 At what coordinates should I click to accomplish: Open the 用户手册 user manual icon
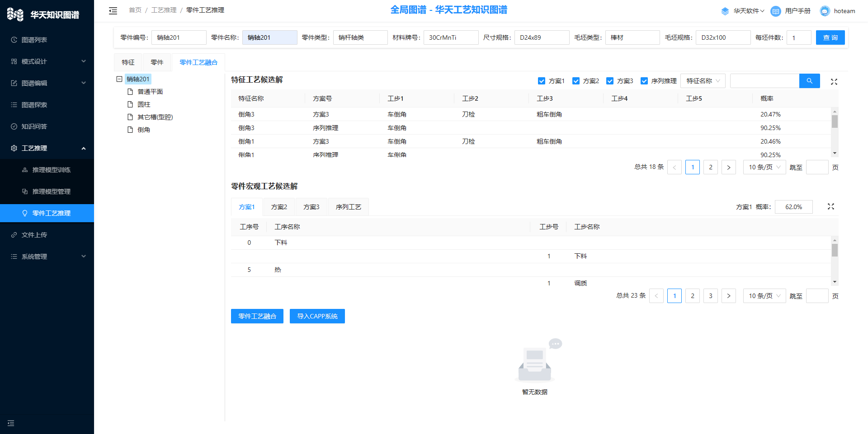[x=775, y=11]
